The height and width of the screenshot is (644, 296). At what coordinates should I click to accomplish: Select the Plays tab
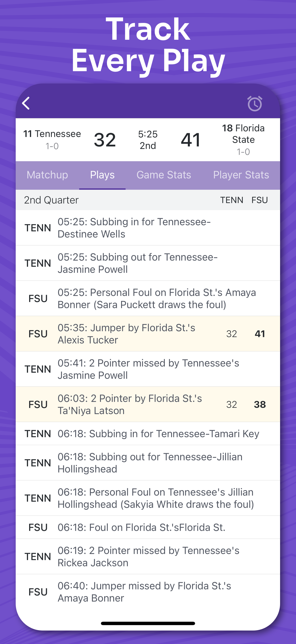point(102,175)
